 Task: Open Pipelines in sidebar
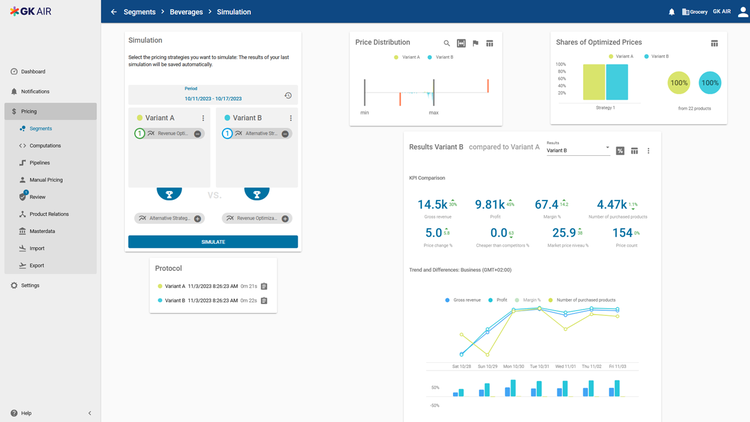click(x=51, y=163)
